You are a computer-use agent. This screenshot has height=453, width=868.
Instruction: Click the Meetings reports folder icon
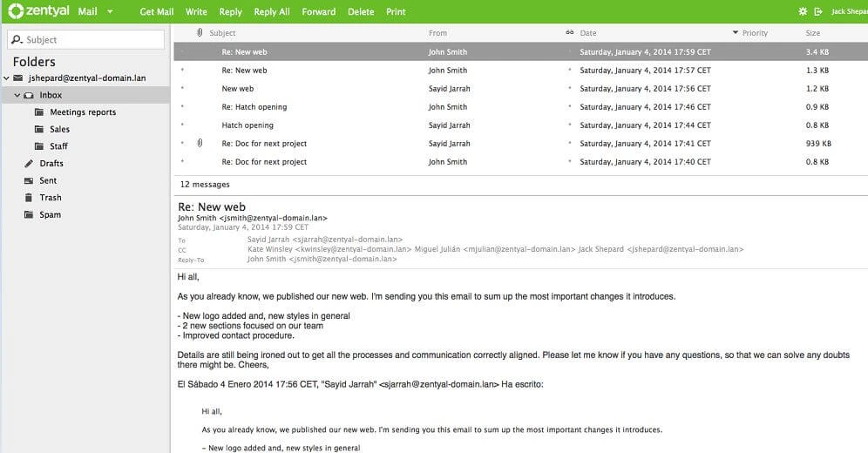click(38, 112)
